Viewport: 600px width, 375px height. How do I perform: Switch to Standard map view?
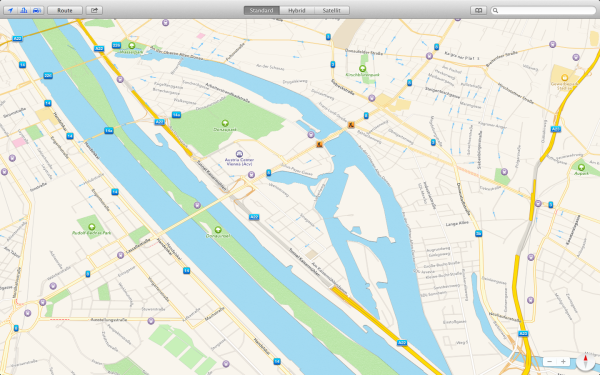262,10
